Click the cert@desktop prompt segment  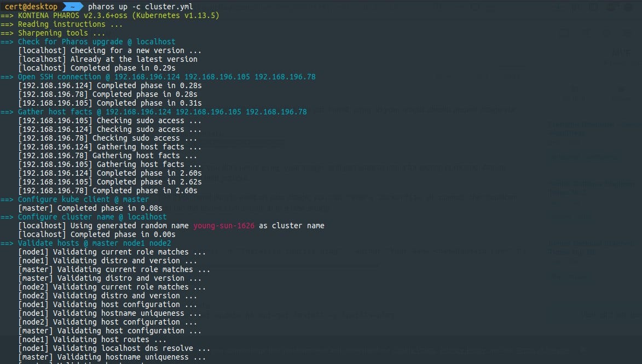(31, 7)
